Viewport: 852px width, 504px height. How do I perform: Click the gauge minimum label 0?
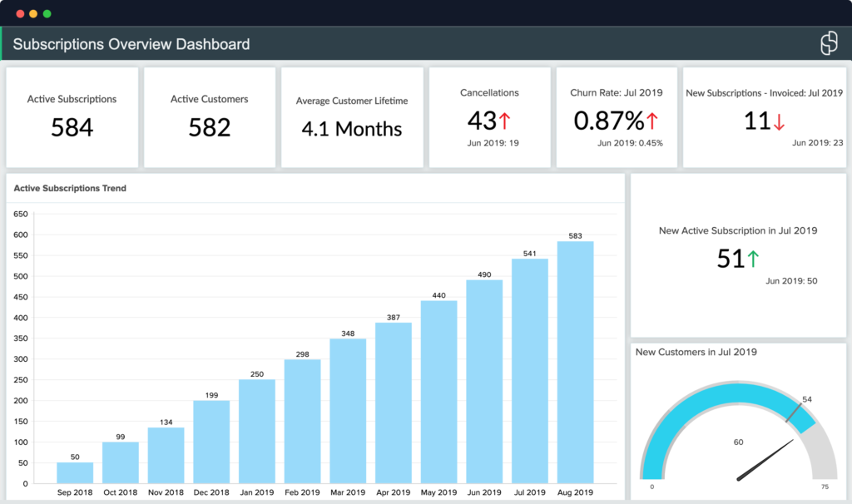point(652,487)
